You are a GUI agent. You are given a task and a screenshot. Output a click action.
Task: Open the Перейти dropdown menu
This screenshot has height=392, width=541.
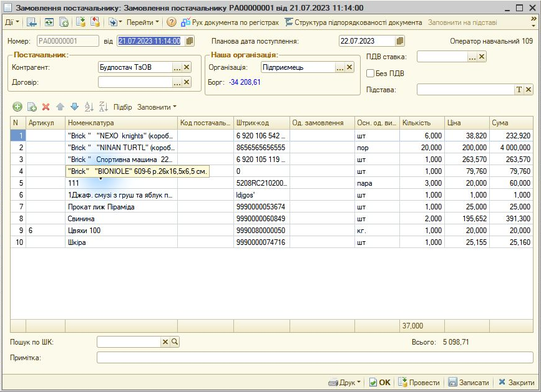point(142,22)
